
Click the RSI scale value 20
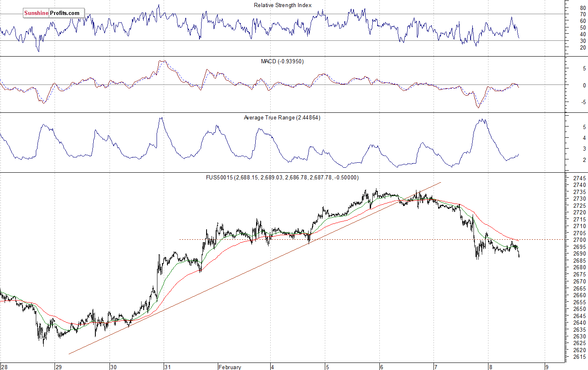(583, 47)
